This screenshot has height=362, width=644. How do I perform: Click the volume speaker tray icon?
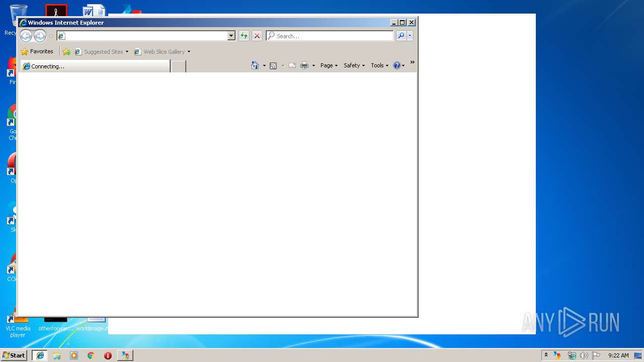click(x=584, y=355)
